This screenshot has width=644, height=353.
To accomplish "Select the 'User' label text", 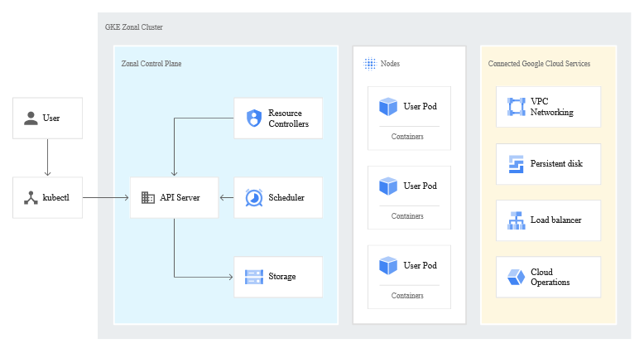I will 51,118.
